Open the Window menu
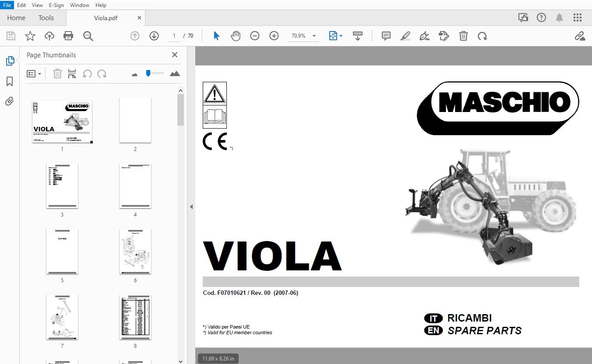The image size is (592, 364). tap(80, 5)
